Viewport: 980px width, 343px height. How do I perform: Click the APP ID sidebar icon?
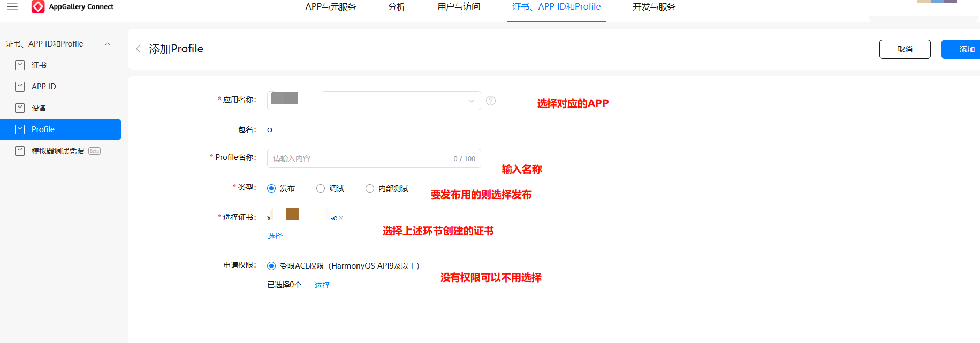[20, 87]
